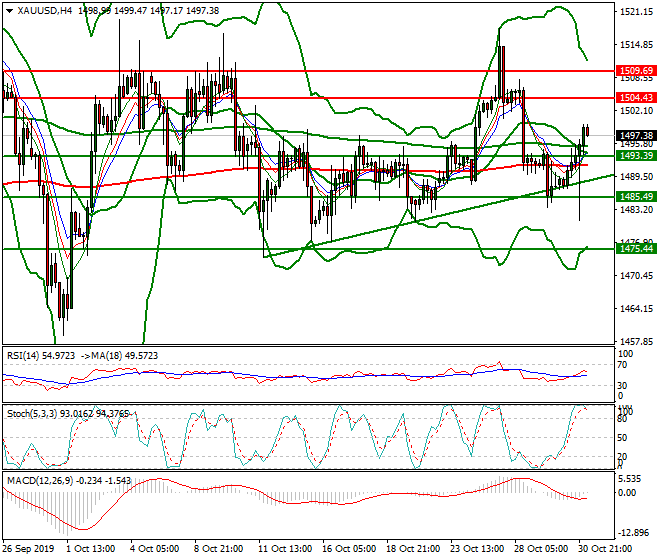
Task: Select the 28 Oct 05:00 time label
Action: [541, 549]
